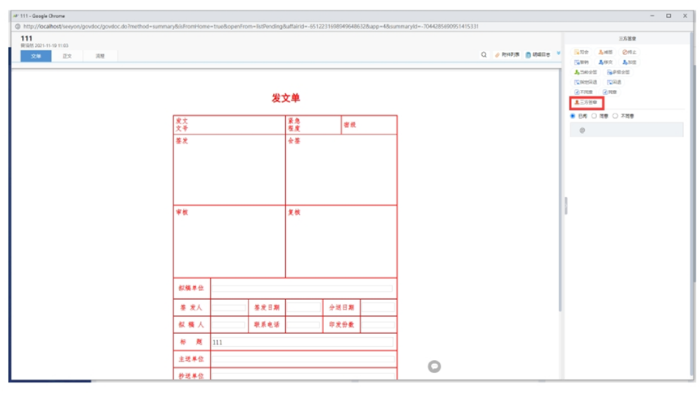Screen dimensions: 700x398
Task: Collapse the right panel using splitter handle
Action: [566, 206]
